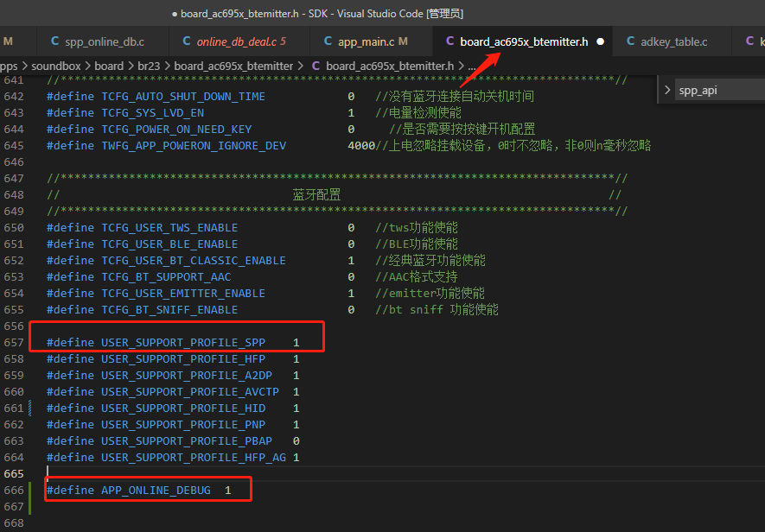Click the find input containing spp_api
The height and width of the screenshot is (532, 765).
click(720, 90)
